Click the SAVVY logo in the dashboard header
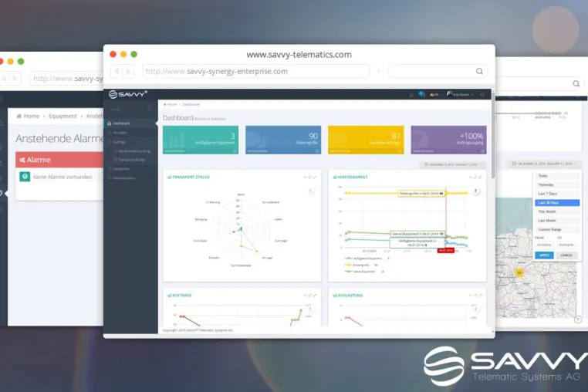 128,94
